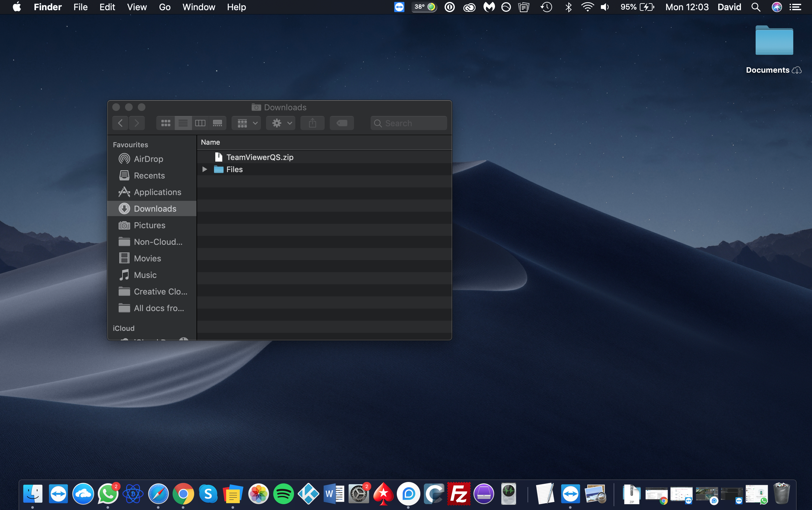Launch FileZilla from the Dock
Image resolution: width=812 pixels, height=510 pixels.
(459, 494)
